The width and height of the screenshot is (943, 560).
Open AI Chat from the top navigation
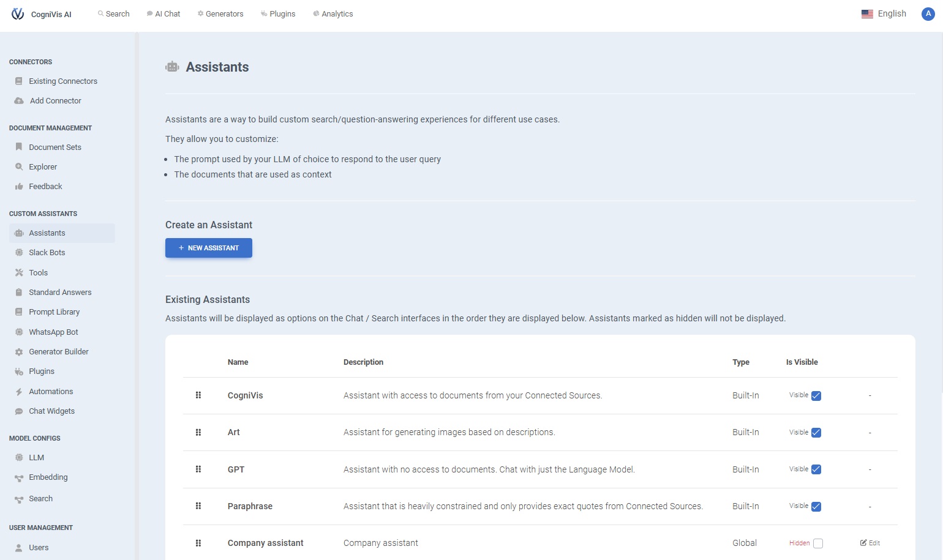point(163,14)
